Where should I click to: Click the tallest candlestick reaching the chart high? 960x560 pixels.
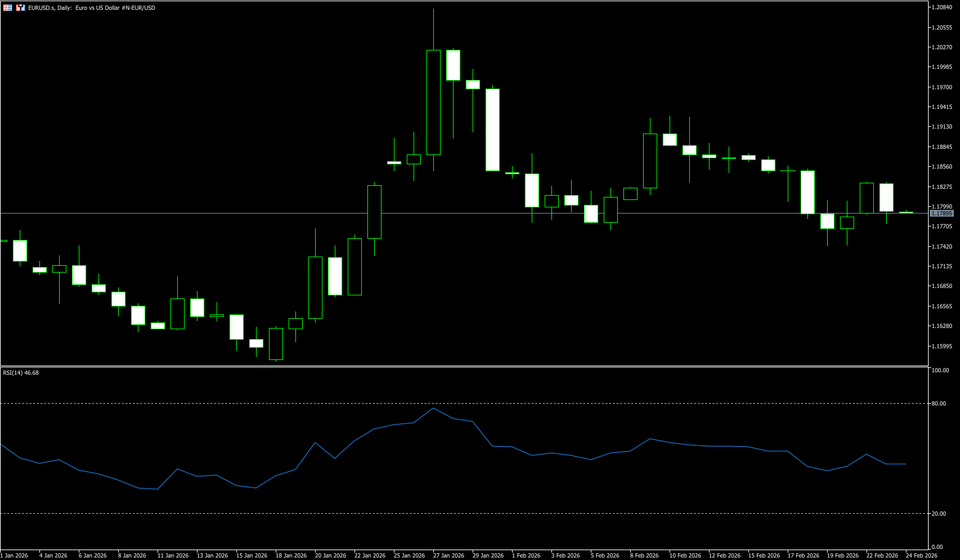click(x=433, y=102)
